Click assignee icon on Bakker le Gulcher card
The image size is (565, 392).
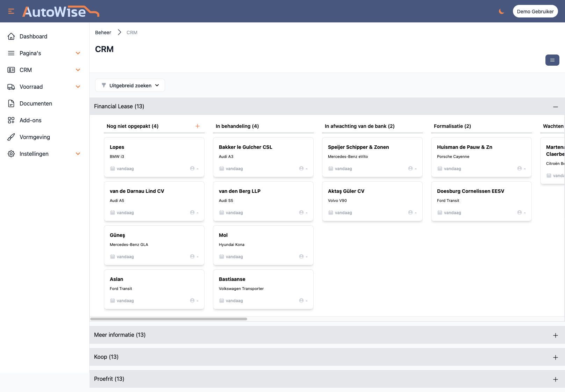click(301, 168)
